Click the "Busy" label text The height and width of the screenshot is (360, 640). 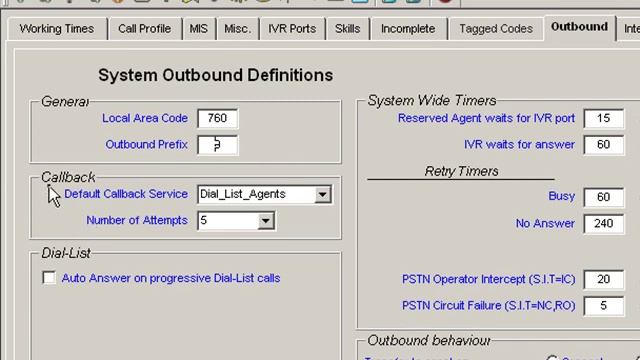(561, 196)
